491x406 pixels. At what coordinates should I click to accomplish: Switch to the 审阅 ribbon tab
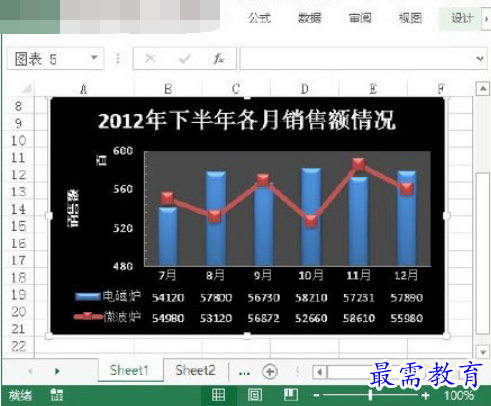click(x=360, y=18)
